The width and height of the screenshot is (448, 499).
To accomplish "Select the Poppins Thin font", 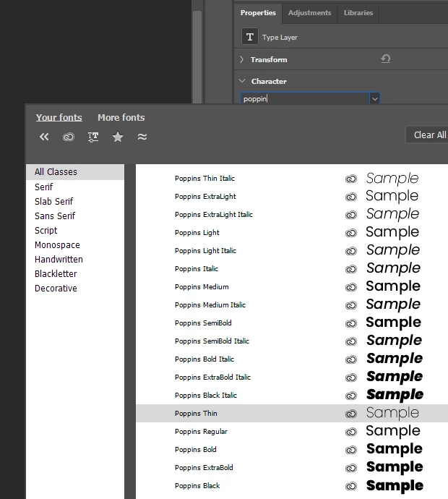I will pos(292,414).
